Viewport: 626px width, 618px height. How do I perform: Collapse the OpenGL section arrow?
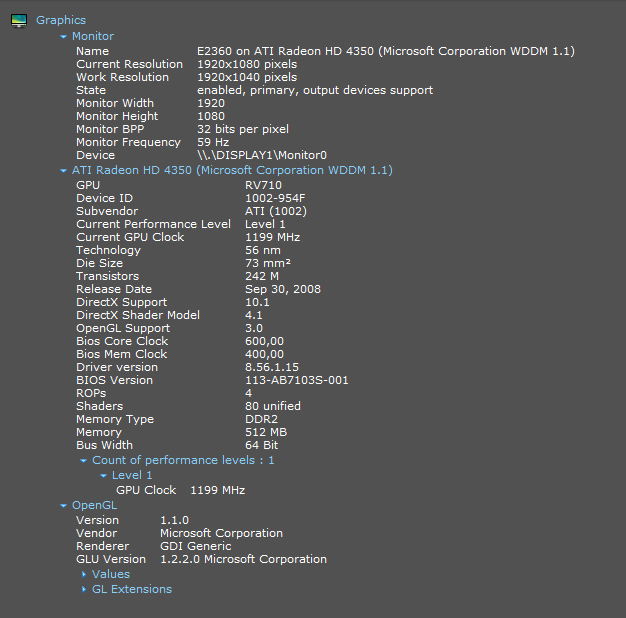[x=63, y=506]
